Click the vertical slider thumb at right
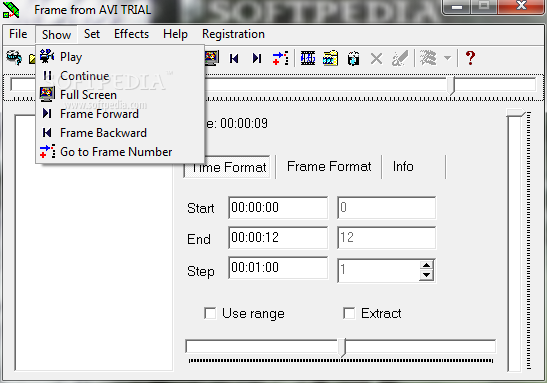Image resolution: width=547 pixels, height=383 pixels. [x=516, y=113]
